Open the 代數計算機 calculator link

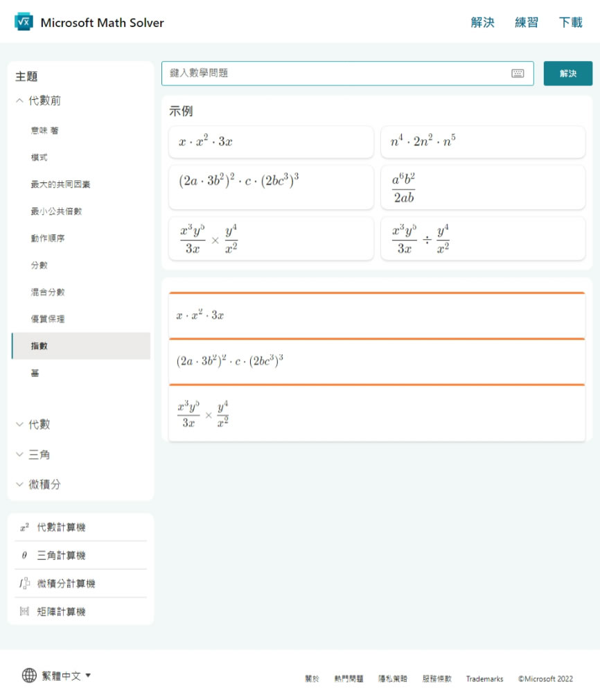click(61, 527)
